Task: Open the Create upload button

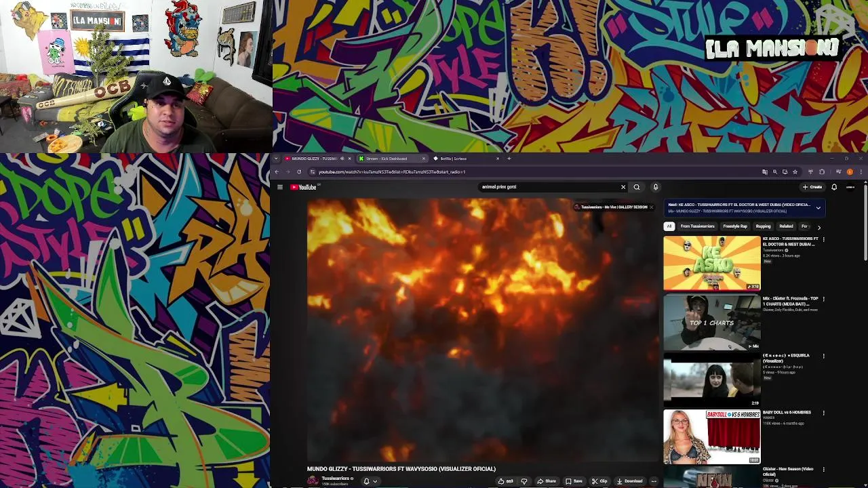Action: click(812, 187)
